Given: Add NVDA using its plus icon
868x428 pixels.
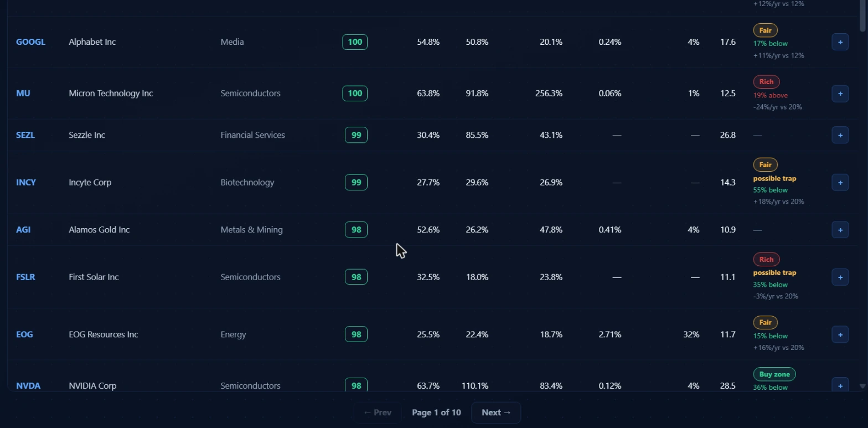Looking at the screenshot, I should (x=840, y=384).
